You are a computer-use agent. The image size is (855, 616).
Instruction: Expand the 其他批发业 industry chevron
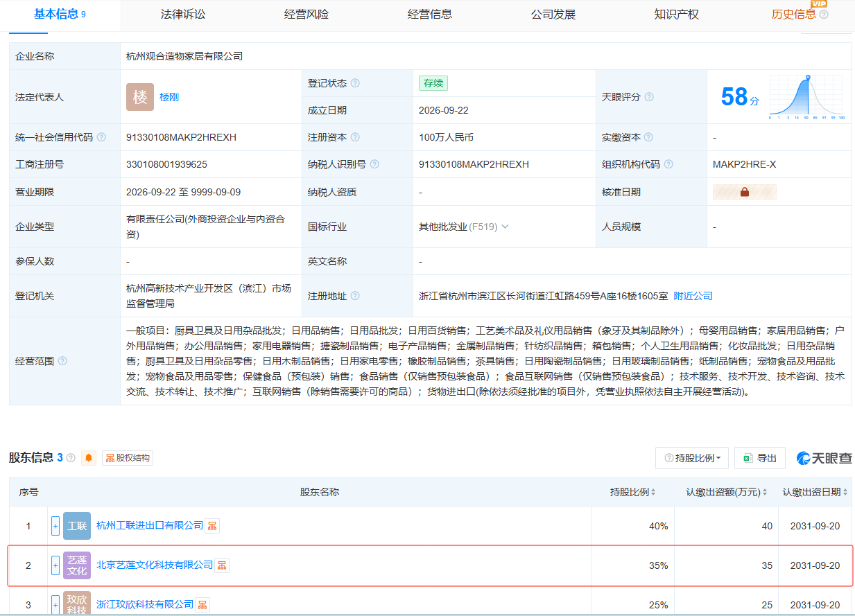coord(505,227)
